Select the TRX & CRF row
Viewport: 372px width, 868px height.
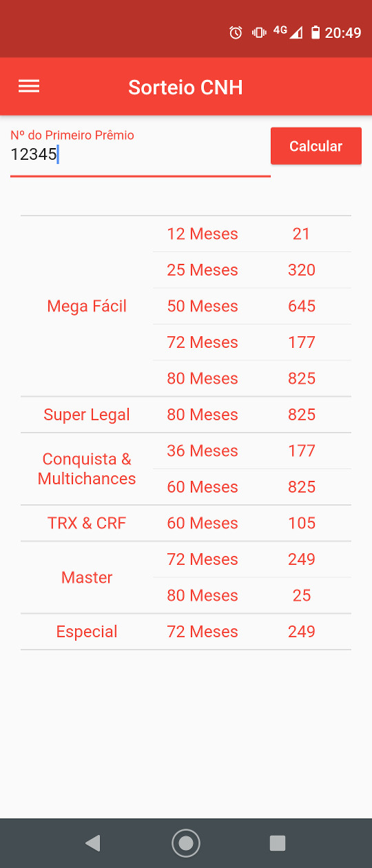pyautogui.click(x=186, y=524)
